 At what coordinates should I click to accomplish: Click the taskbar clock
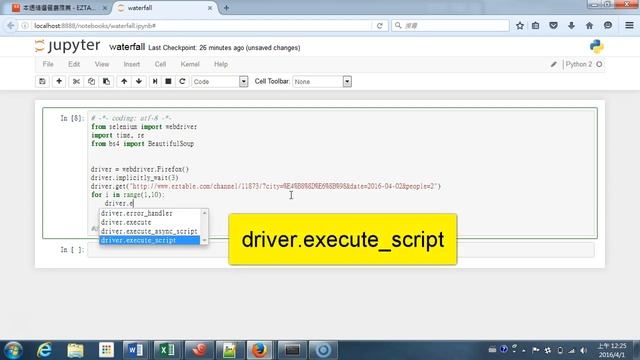pos(611,350)
